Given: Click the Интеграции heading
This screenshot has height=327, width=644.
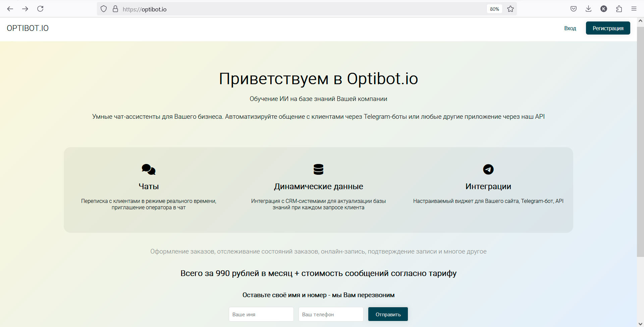Looking at the screenshot, I should coord(488,186).
